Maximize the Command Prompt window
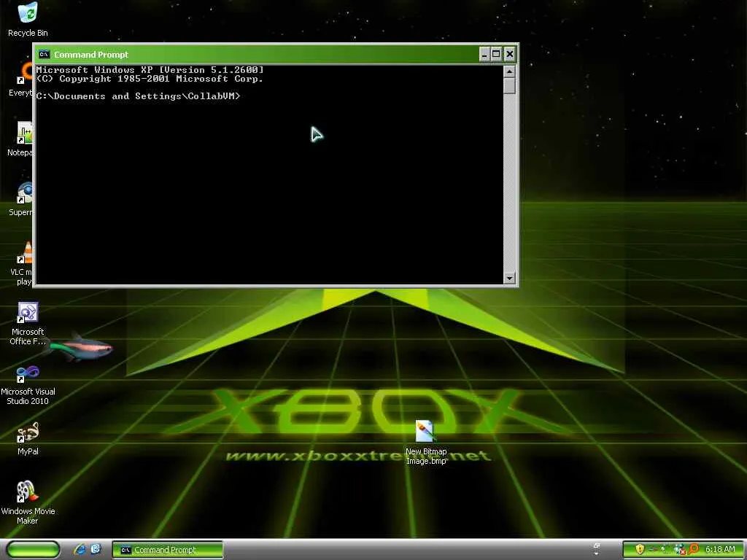 point(496,54)
